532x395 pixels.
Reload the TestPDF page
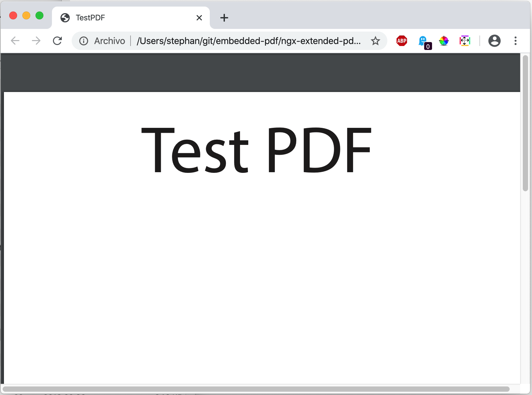tap(58, 41)
